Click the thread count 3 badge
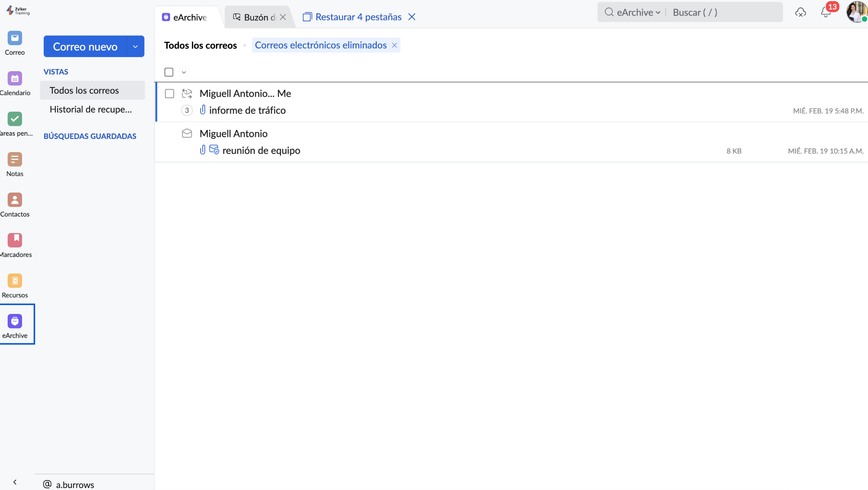 [187, 110]
